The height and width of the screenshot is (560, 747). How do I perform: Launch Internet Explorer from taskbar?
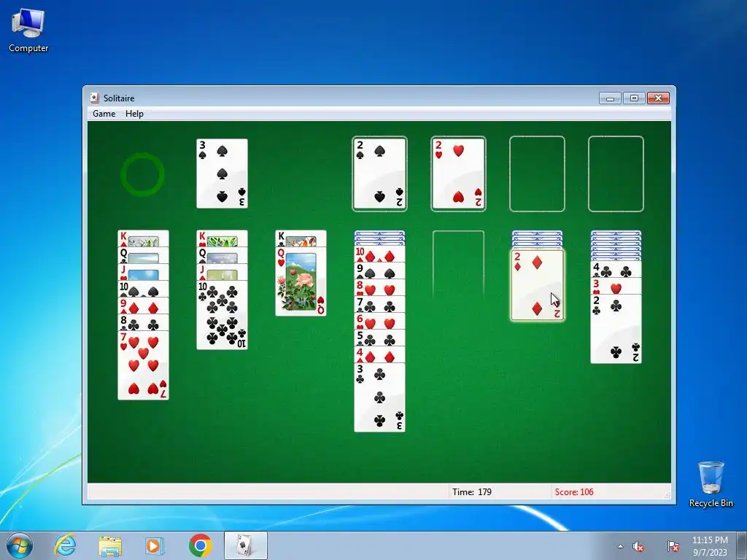coord(65,545)
